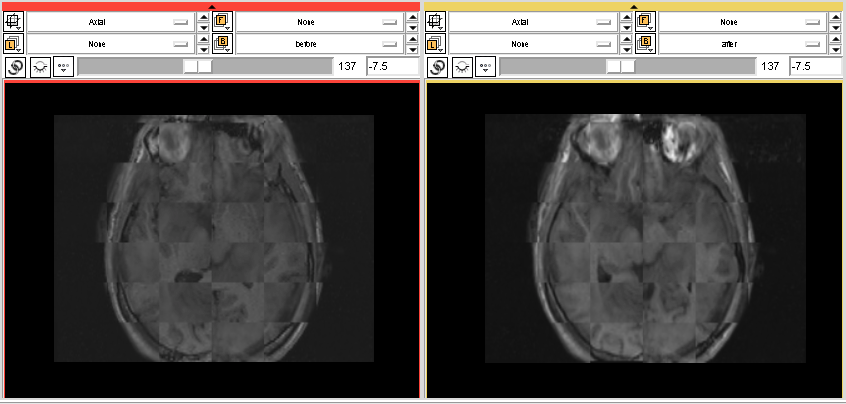846x404 pixels.
Task: Collapse the yellow viewer controller bar
Action: [634, 7]
